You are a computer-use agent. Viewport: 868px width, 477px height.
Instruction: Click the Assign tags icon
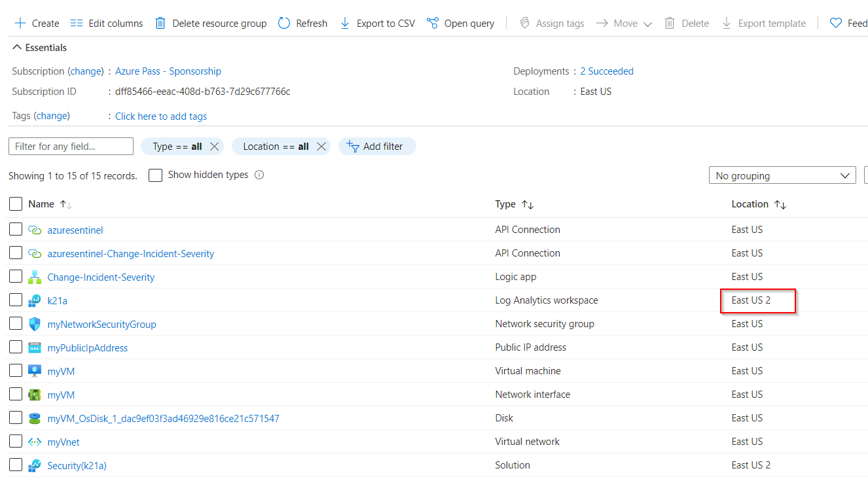[x=524, y=23]
